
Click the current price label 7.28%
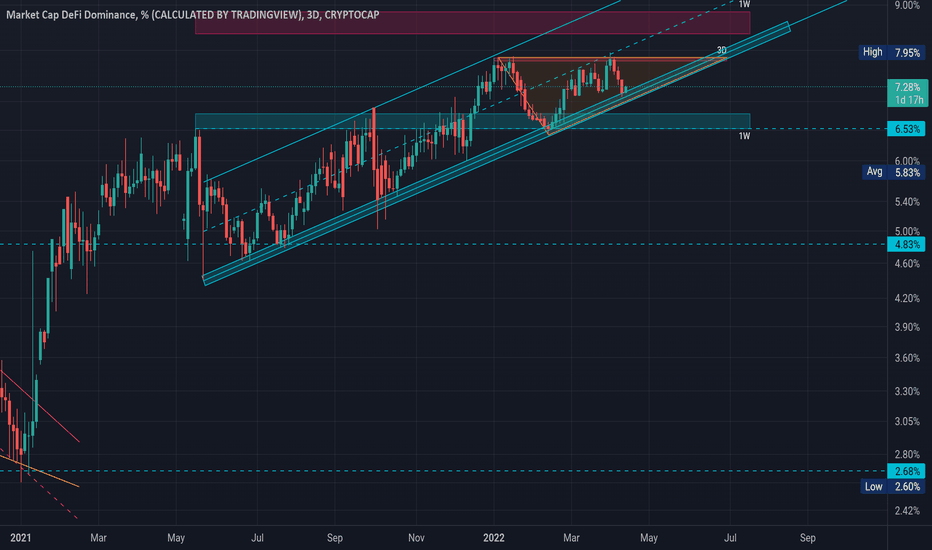point(907,87)
